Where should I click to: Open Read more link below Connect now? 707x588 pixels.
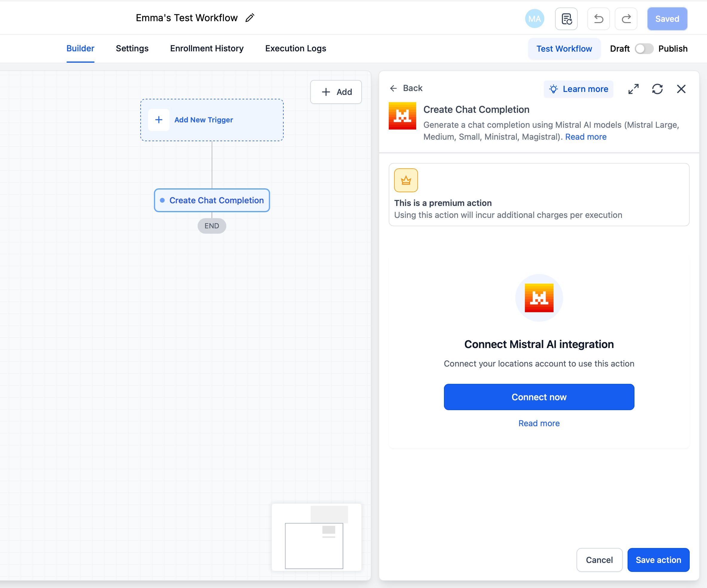(x=539, y=424)
